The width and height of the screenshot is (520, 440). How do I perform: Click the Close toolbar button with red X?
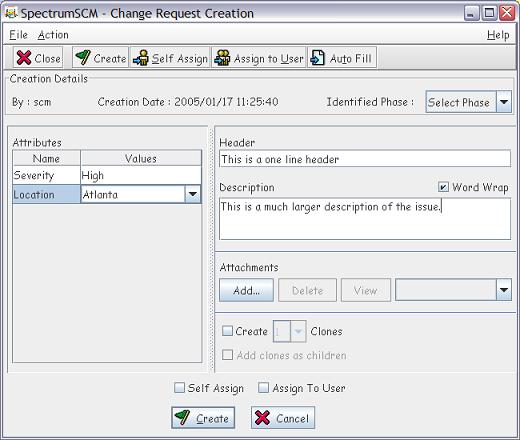38,58
